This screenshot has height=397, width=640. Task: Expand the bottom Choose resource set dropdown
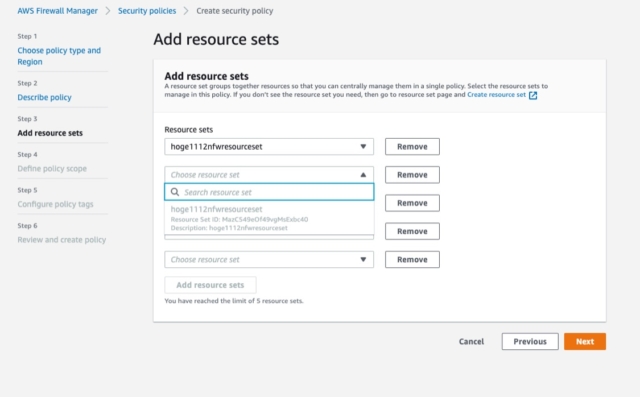pos(269,259)
